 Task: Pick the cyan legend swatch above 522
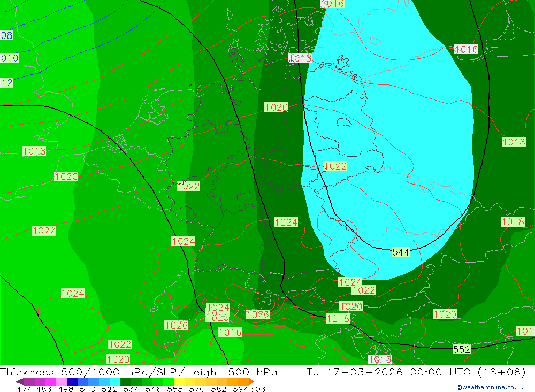115,381
